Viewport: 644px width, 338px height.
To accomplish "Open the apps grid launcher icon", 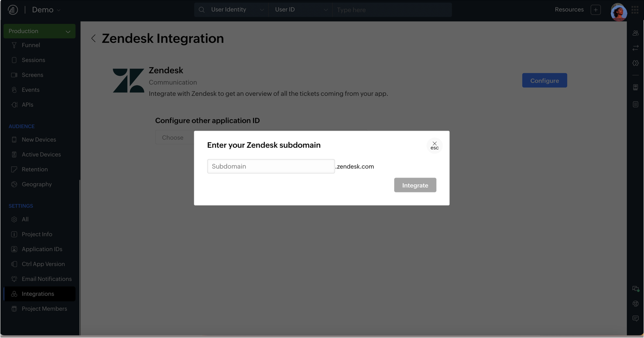I will tap(635, 10).
